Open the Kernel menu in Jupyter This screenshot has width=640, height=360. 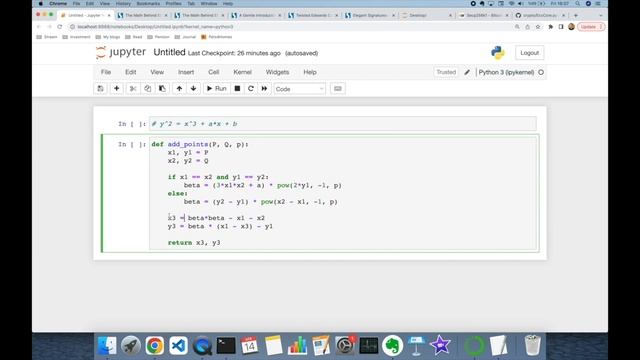click(242, 72)
